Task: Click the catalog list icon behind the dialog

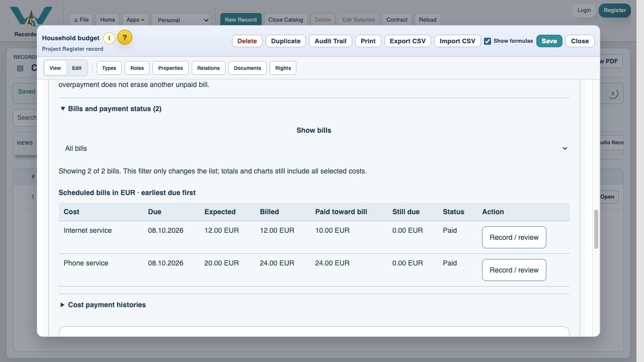Action: tap(20, 68)
